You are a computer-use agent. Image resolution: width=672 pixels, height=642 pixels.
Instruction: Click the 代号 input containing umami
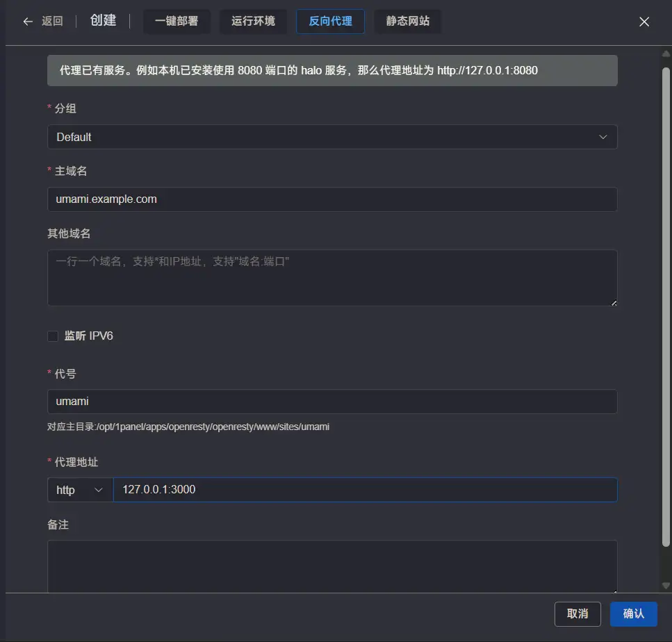(x=332, y=402)
